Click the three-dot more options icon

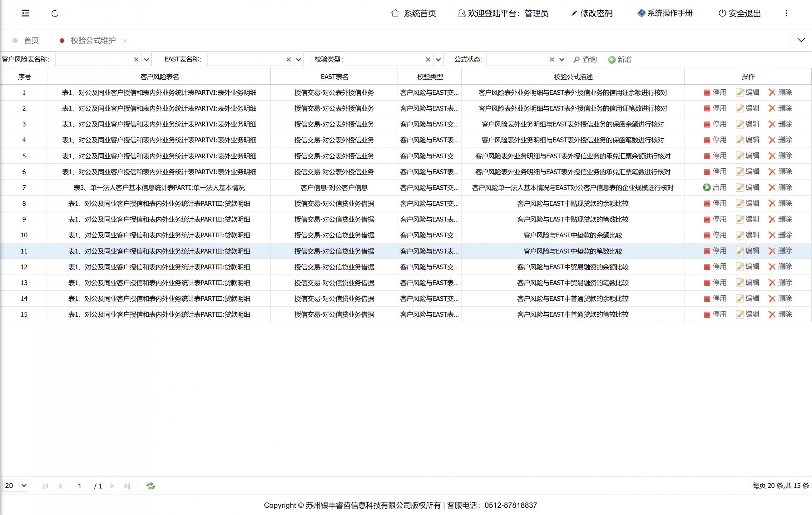coord(786,13)
